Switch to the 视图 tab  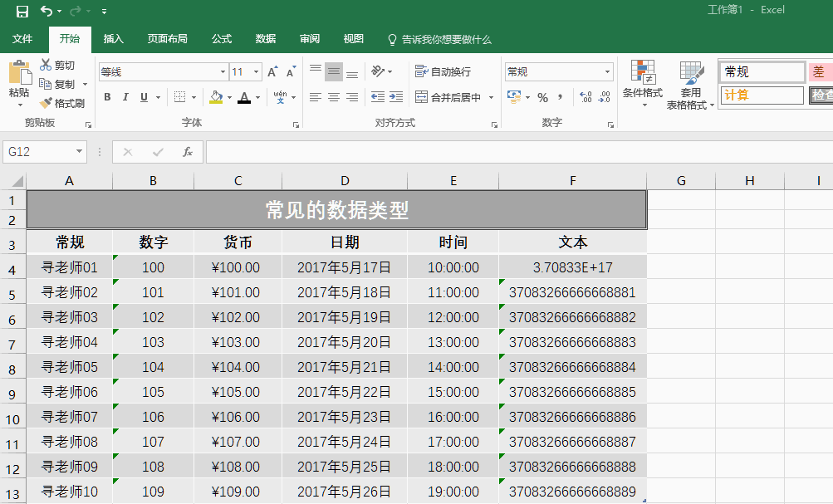click(x=353, y=39)
